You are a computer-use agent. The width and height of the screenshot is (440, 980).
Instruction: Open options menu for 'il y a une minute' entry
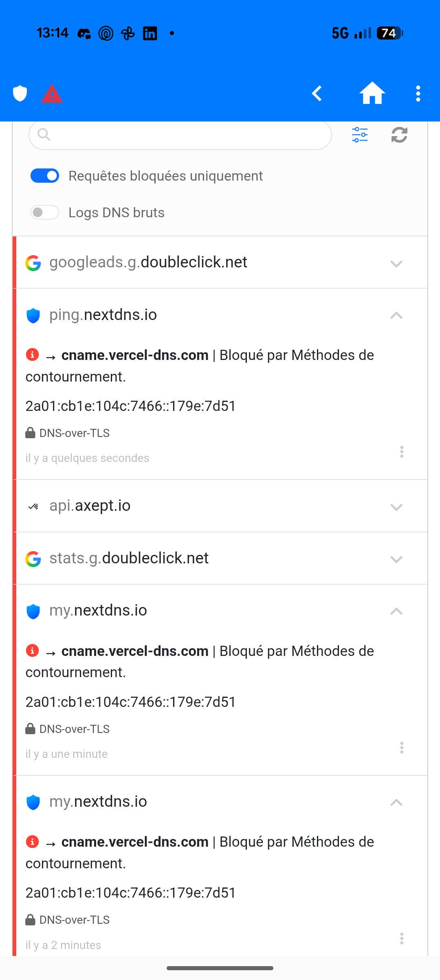[x=402, y=748]
